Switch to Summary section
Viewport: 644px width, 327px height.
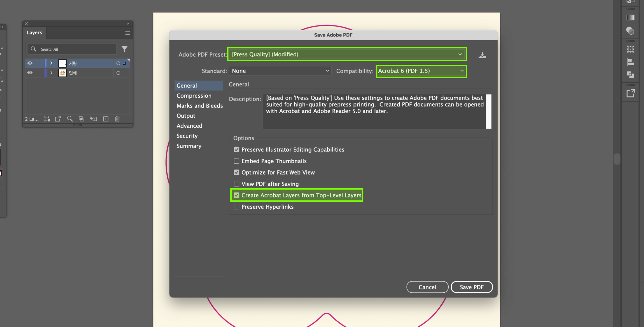(189, 146)
